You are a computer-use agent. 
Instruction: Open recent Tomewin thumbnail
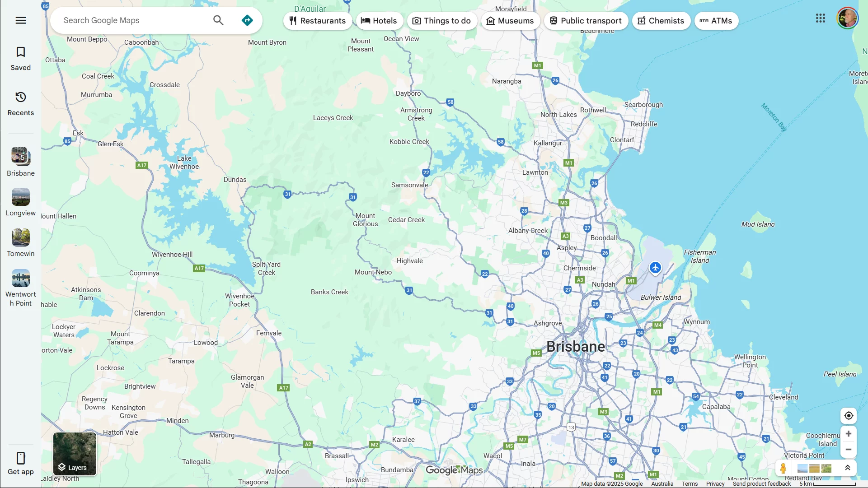(x=21, y=237)
